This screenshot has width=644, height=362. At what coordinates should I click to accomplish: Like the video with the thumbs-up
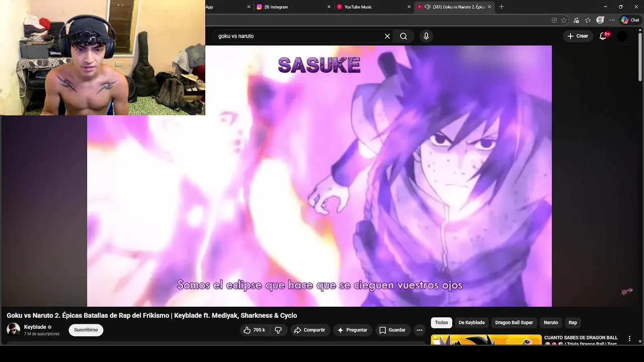pos(254,330)
